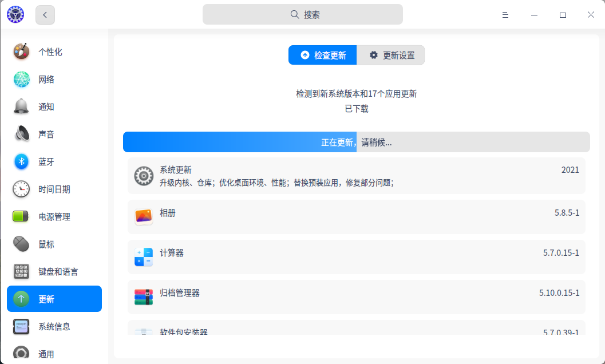
Task: Open 时间日期 clock icon in sidebar
Action: [x=21, y=189]
